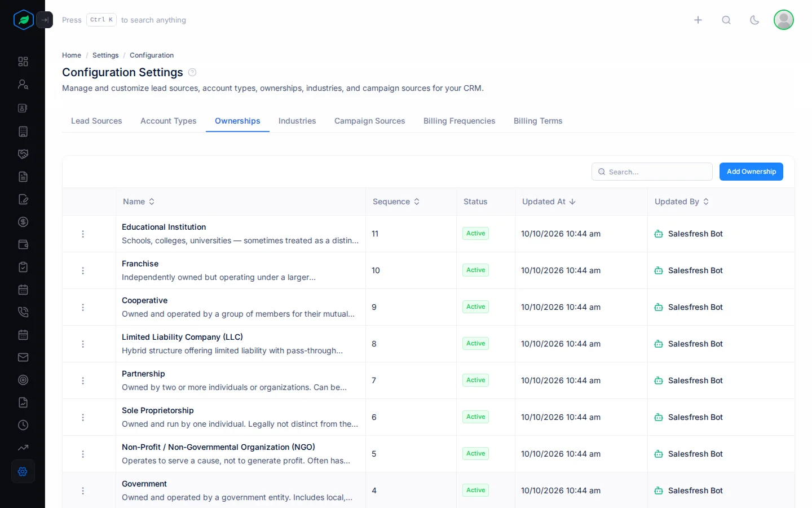Open the clipboard checkmark sidebar icon
Image resolution: width=812 pixels, height=508 pixels.
pyautogui.click(x=23, y=267)
